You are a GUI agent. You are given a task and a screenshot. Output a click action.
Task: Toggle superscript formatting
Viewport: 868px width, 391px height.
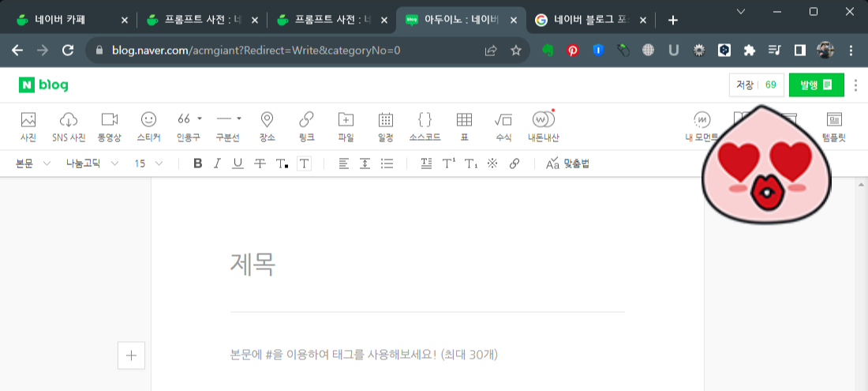(448, 164)
